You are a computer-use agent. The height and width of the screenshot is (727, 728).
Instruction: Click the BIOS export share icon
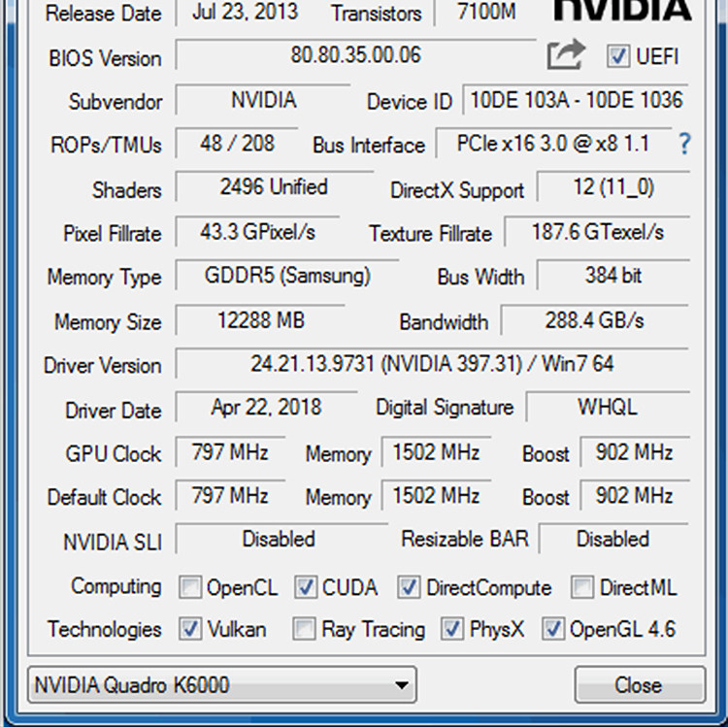coord(566,54)
